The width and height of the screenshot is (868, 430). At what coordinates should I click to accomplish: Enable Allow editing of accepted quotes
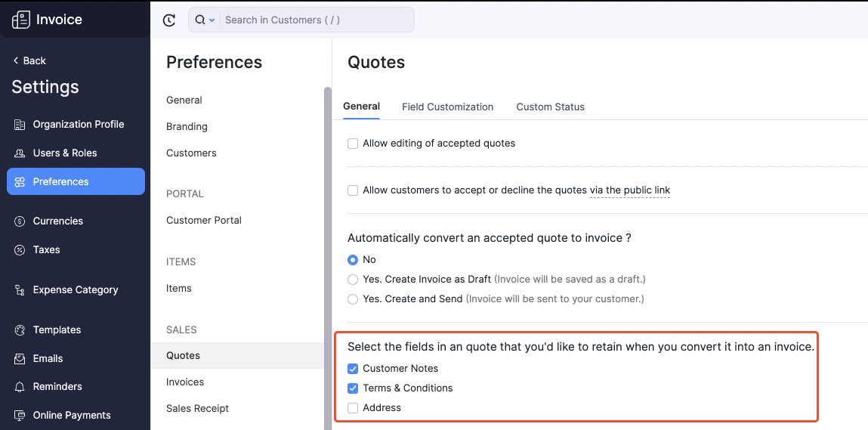353,144
